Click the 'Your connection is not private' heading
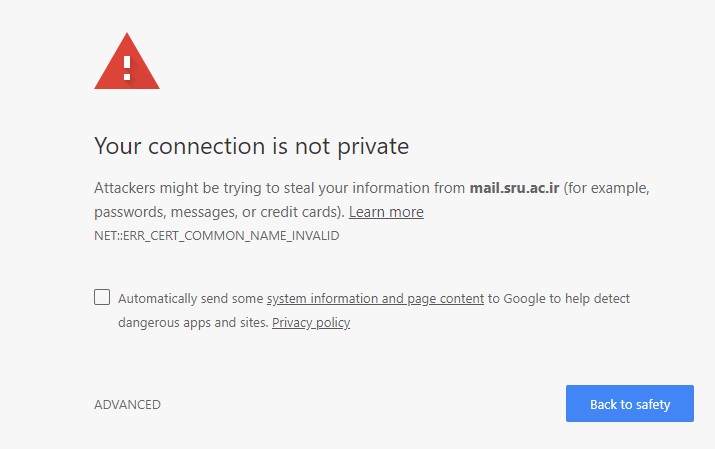The image size is (715, 449). (251, 146)
